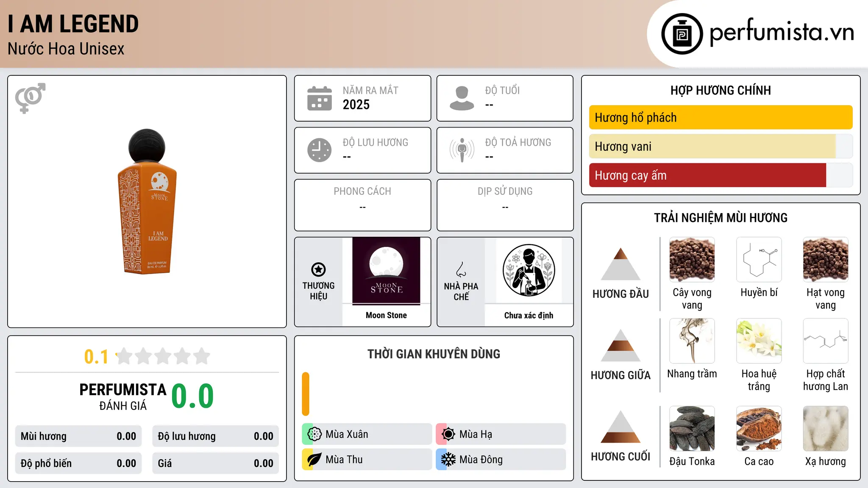Viewport: 868px width, 488px height.
Task: Select the Độ phổ biến 0.00 score row
Action: coord(78,463)
